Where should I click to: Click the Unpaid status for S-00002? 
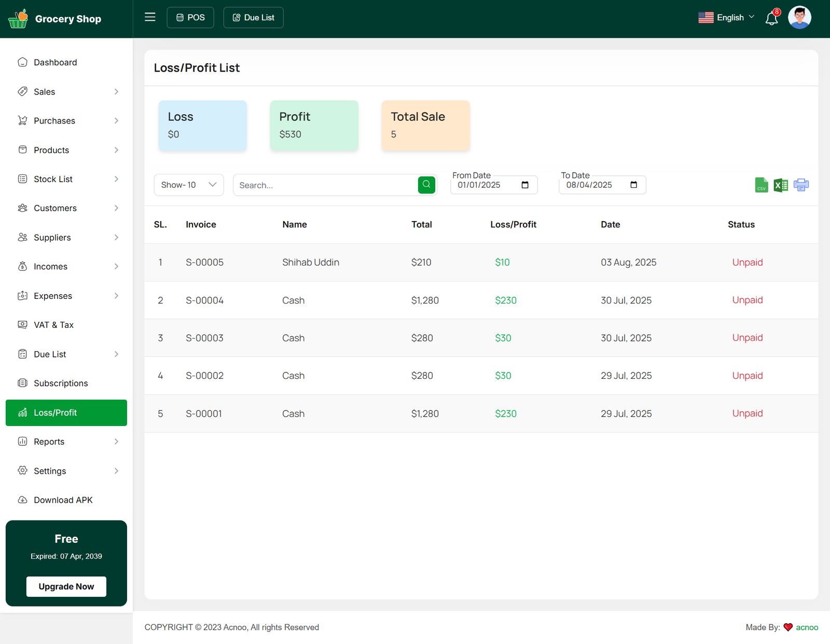747,376
